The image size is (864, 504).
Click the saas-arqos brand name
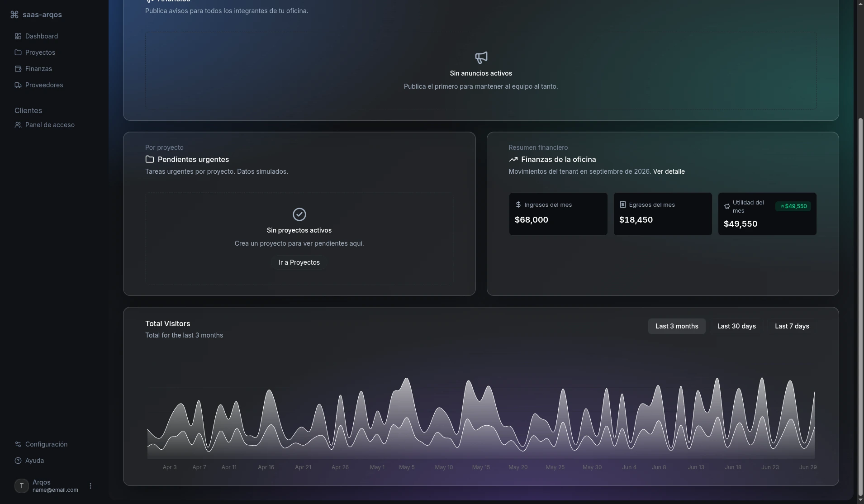pyautogui.click(x=42, y=14)
